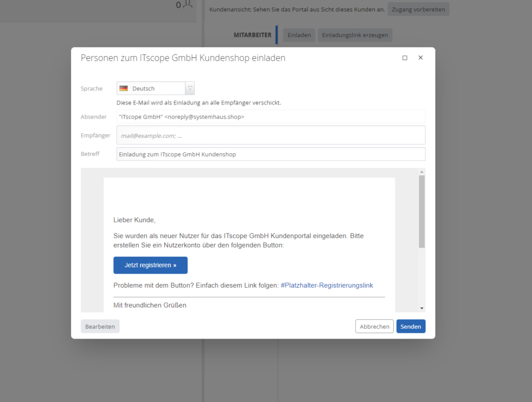Click the Jetzt registrieren button
Image resolution: width=532 pixels, height=402 pixels.
click(150, 265)
